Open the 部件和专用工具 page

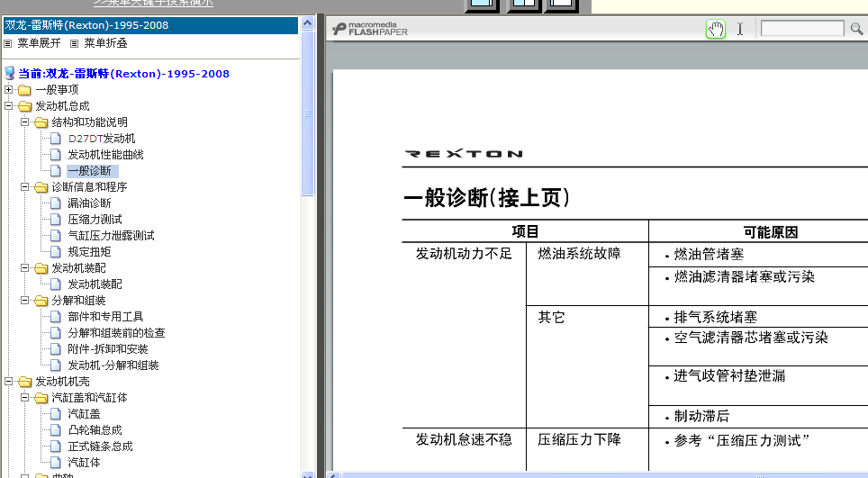105,317
